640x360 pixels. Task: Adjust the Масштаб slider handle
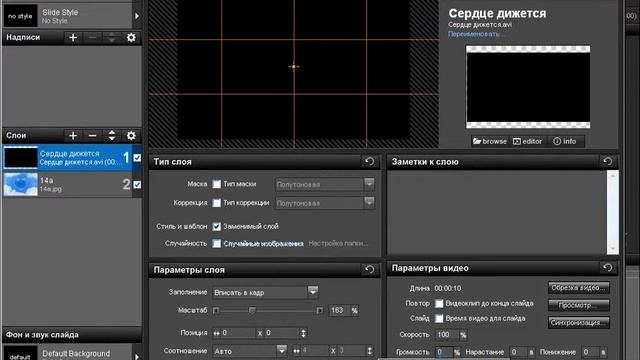pyautogui.click(x=252, y=311)
